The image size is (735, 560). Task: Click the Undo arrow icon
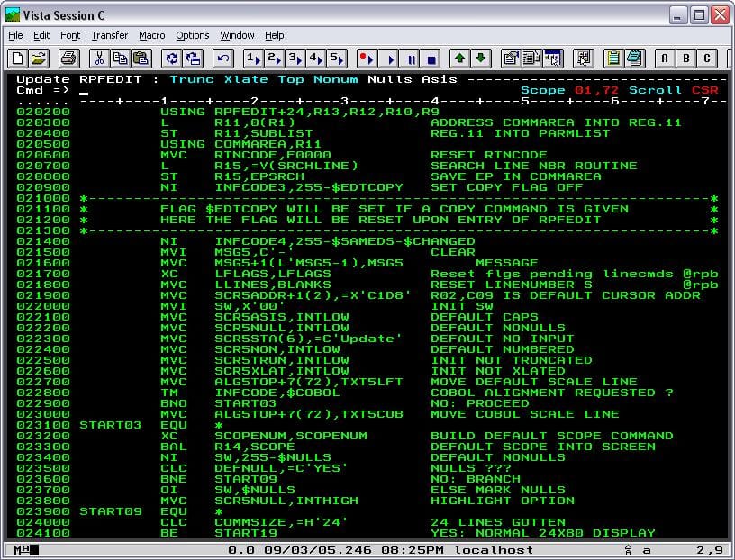(x=223, y=59)
